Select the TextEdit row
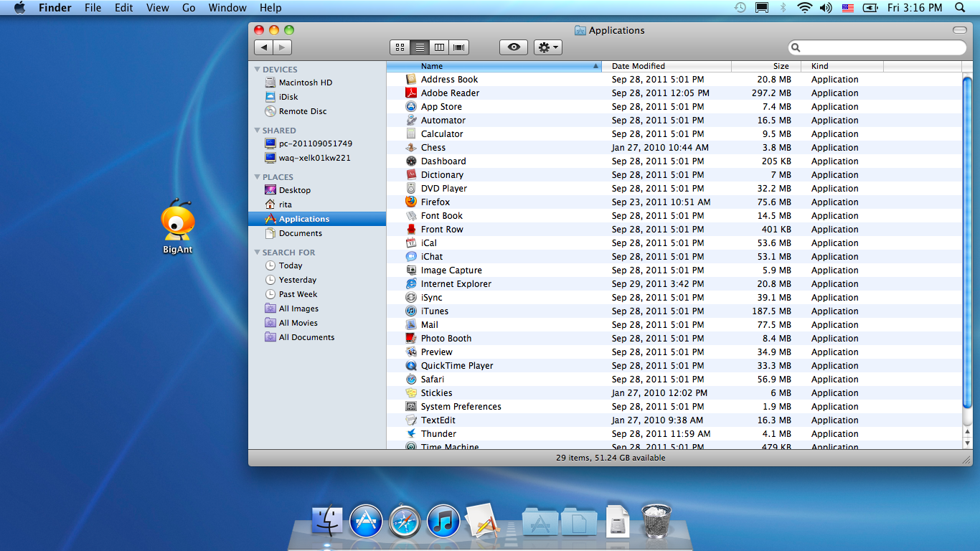This screenshot has height=551, width=980. point(674,420)
